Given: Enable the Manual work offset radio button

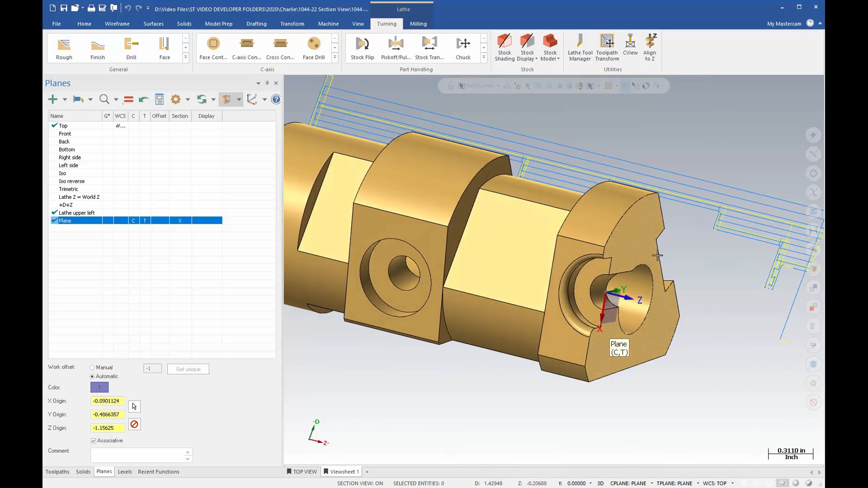Looking at the screenshot, I should tap(92, 367).
